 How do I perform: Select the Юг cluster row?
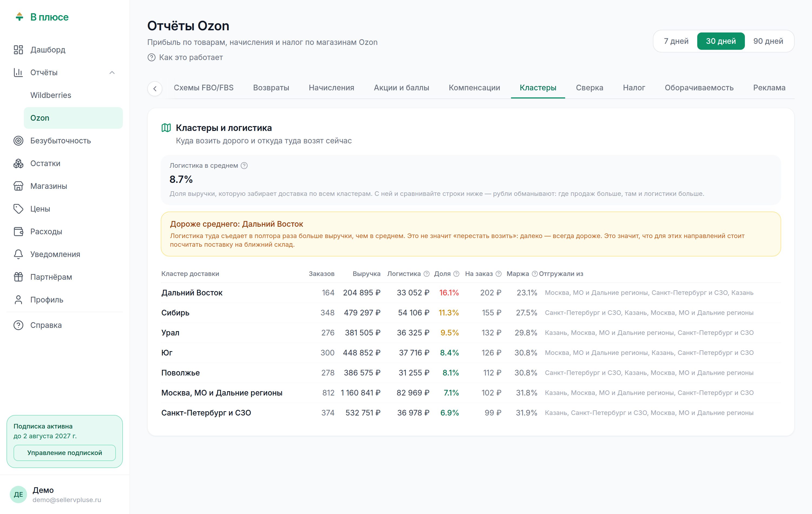click(471, 353)
